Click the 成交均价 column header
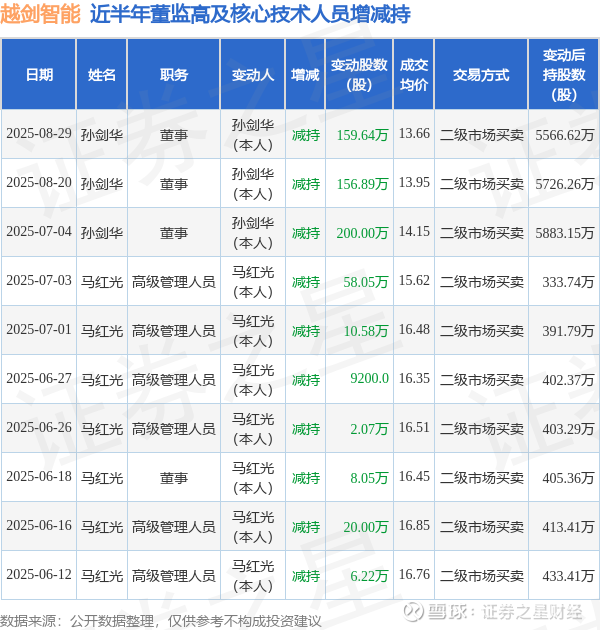Screen dimensions: 600x630 pyautogui.click(x=414, y=75)
